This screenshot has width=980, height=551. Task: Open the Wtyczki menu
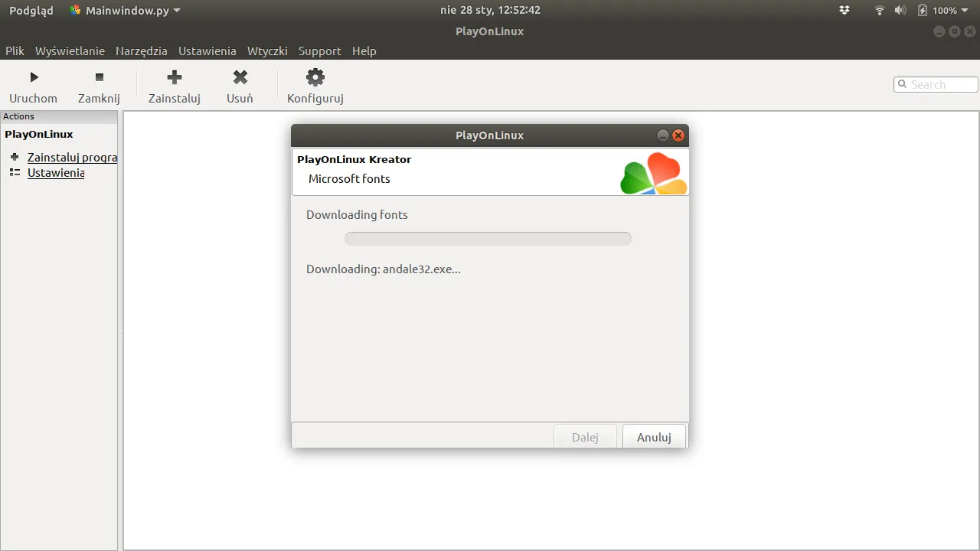[x=267, y=51]
